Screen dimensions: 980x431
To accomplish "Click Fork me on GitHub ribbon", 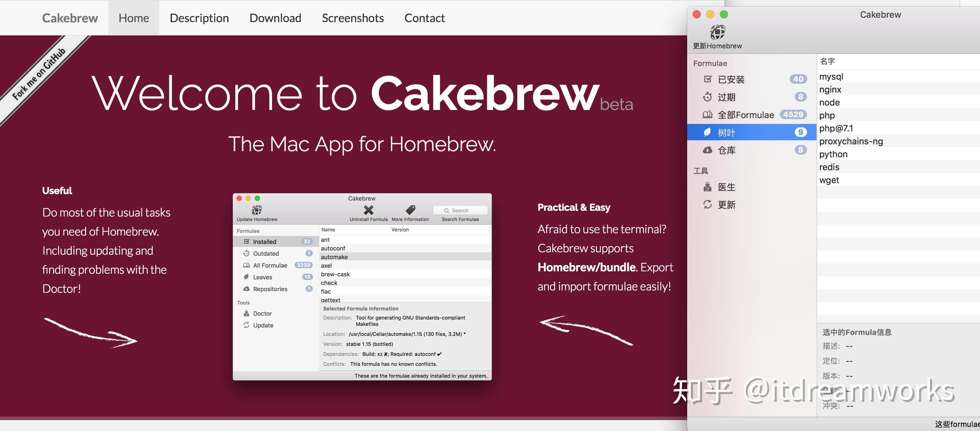I will click(39, 74).
